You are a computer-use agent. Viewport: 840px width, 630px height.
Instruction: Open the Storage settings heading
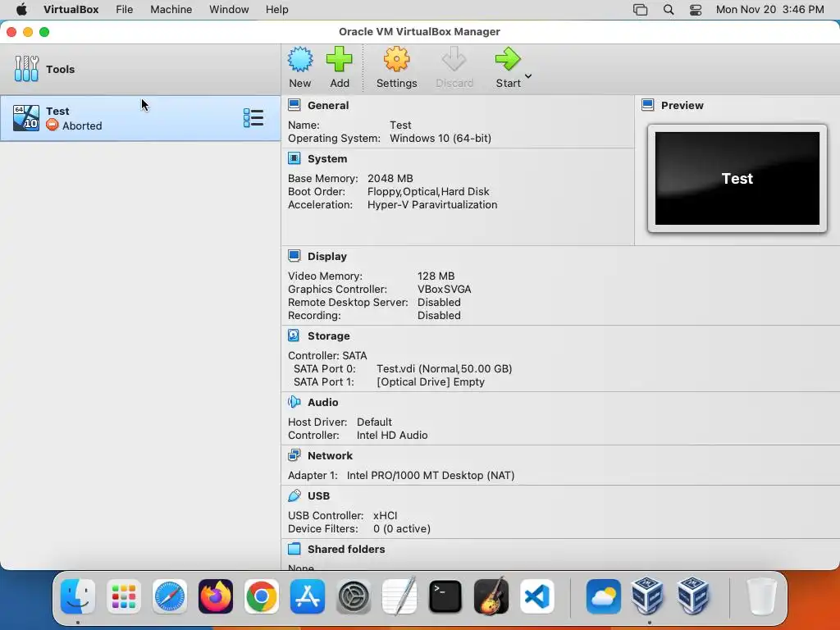328,336
